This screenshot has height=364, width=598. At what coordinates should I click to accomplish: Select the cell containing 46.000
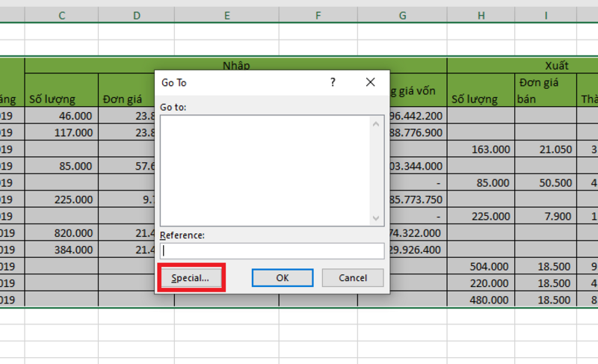click(61, 116)
